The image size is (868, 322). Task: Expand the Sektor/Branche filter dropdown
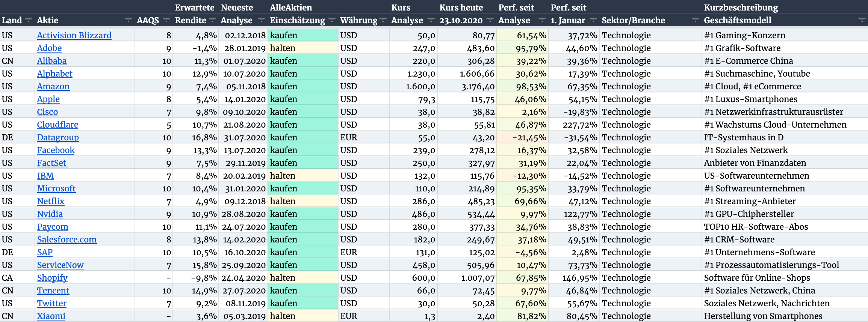[696, 20]
